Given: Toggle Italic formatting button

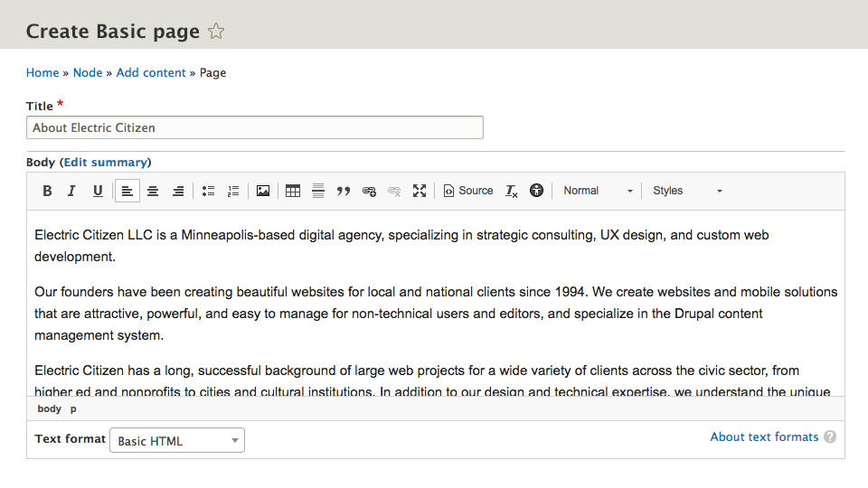Looking at the screenshot, I should (71, 191).
